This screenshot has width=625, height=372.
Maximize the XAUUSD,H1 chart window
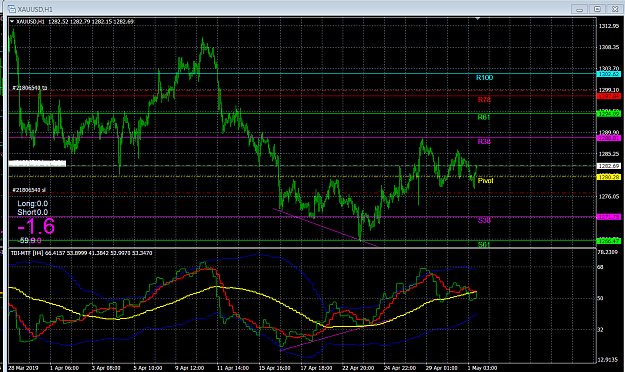point(597,9)
